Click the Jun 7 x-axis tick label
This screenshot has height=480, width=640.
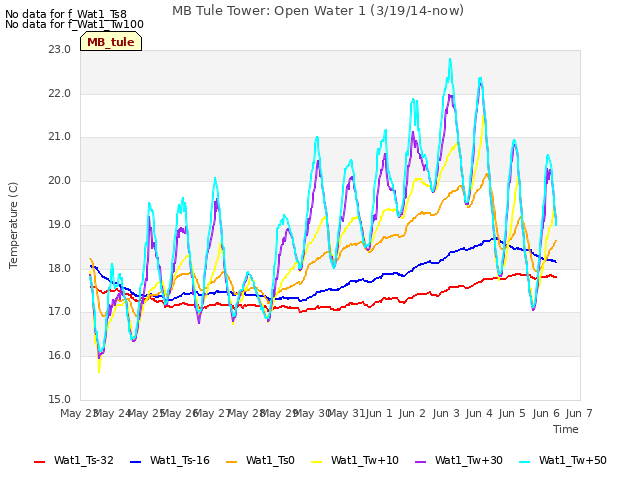coord(579,413)
